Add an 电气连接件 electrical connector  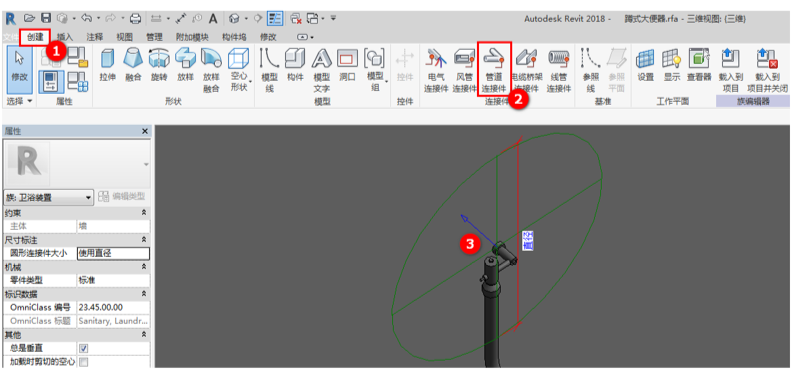(x=436, y=70)
